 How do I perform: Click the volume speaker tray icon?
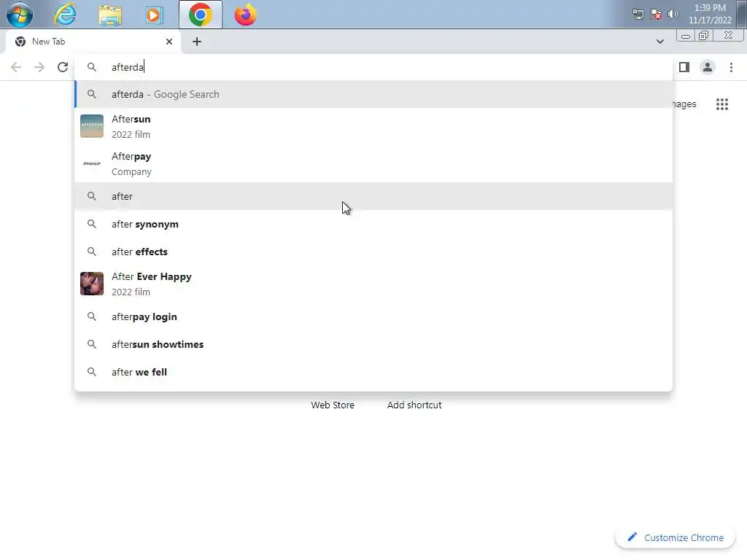tap(673, 14)
